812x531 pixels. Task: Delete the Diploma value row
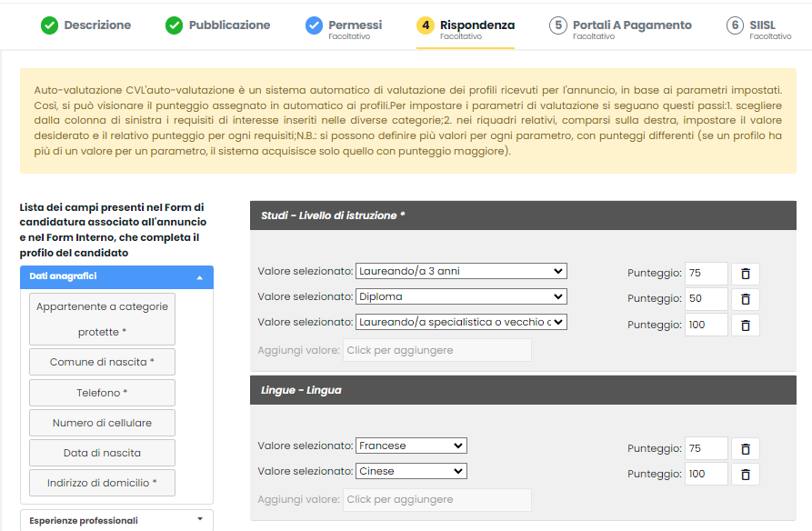pos(746,299)
